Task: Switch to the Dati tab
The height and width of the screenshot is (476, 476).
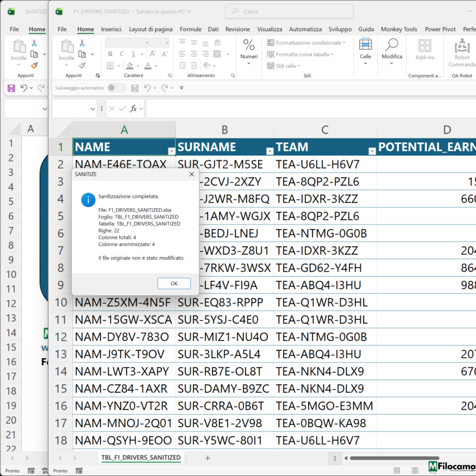Action: [x=213, y=29]
